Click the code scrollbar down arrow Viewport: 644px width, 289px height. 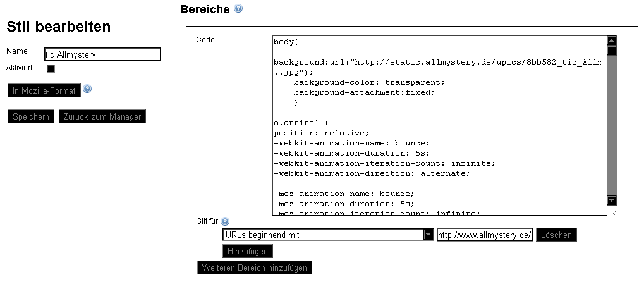click(x=612, y=200)
